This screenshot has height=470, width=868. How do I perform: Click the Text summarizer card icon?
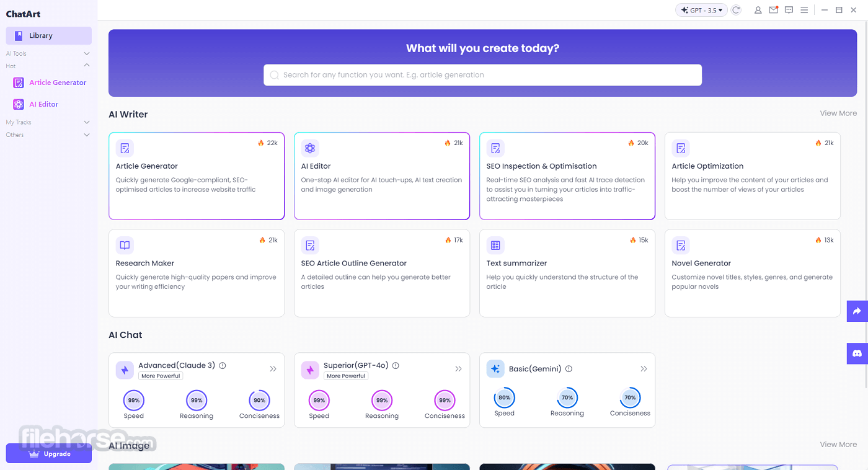tap(495, 246)
